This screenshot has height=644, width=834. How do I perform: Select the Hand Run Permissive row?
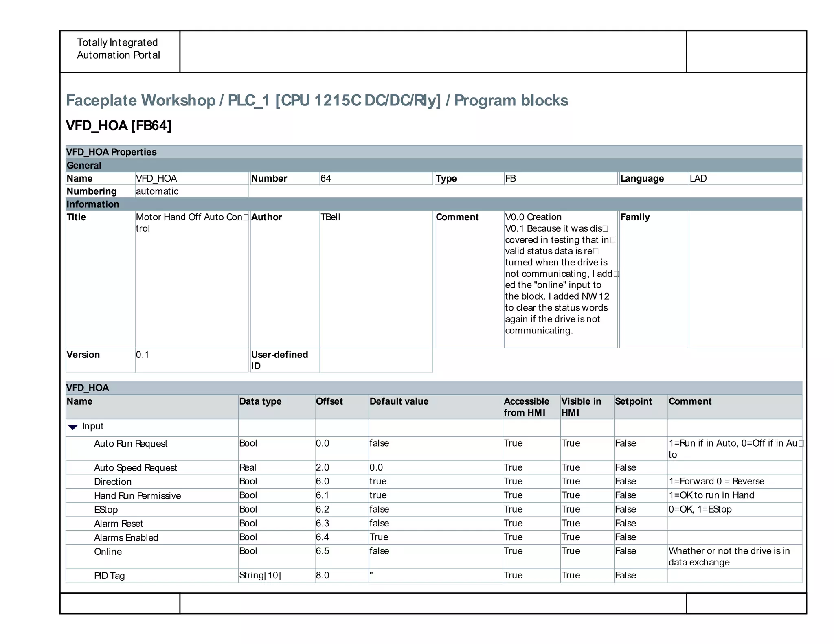[x=137, y=496]
